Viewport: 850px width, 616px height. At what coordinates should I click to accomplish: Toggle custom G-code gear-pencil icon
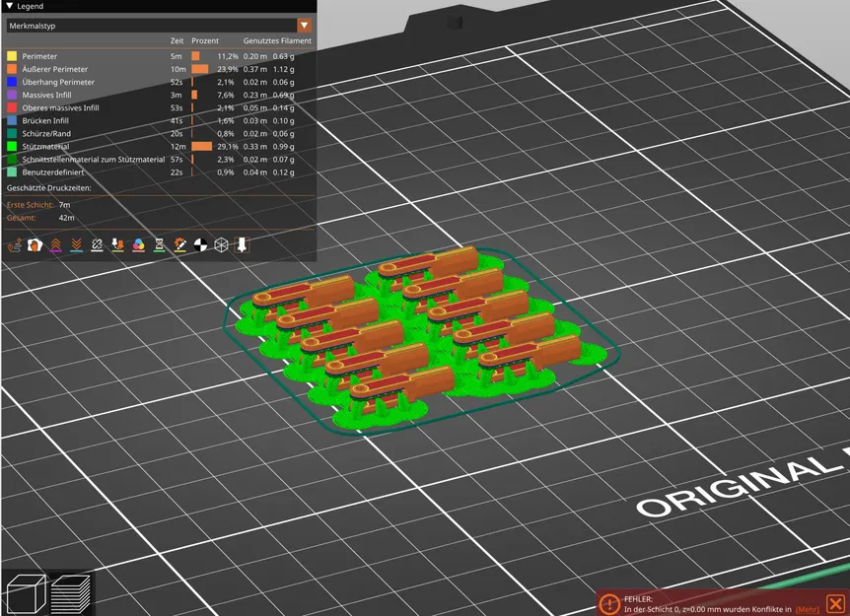pos(180,245)
